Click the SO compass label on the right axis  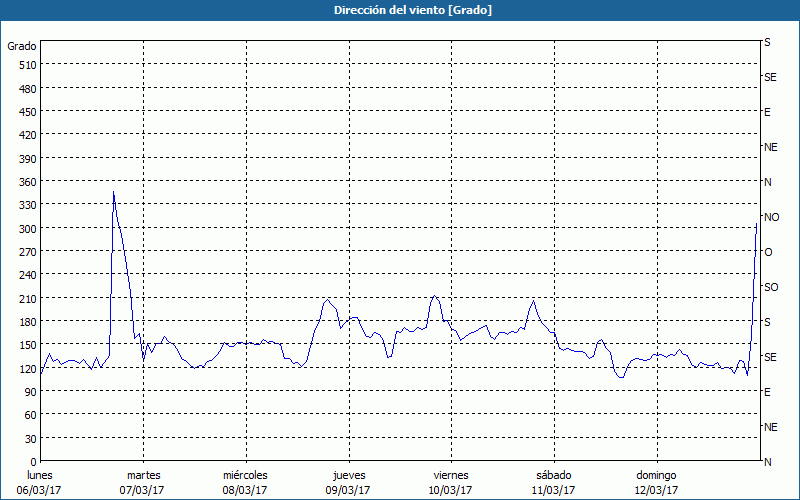coord(770,287)
